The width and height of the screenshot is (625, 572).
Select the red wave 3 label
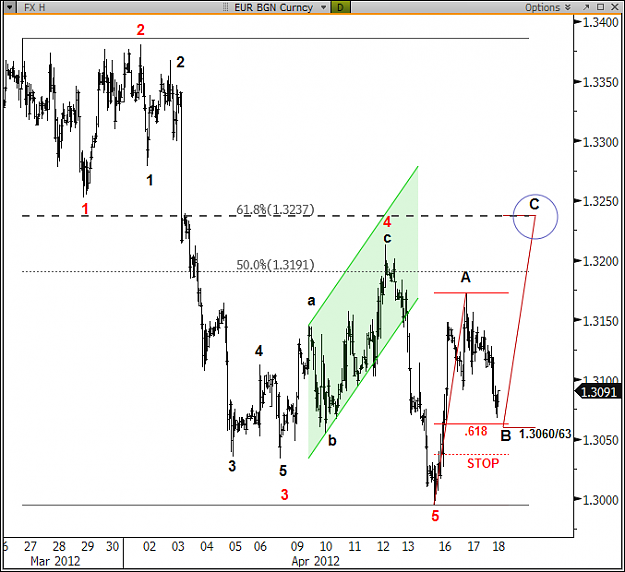(284, 495)
